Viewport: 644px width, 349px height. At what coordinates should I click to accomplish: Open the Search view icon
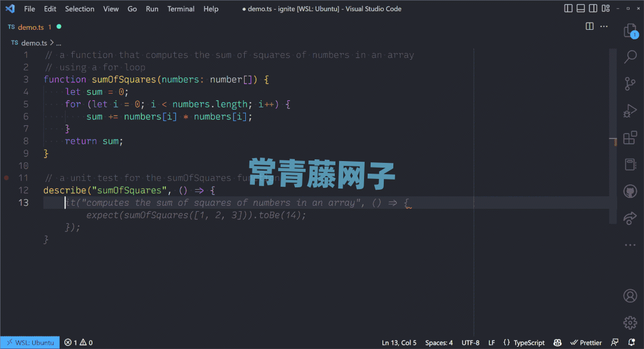tap(630, 57)
